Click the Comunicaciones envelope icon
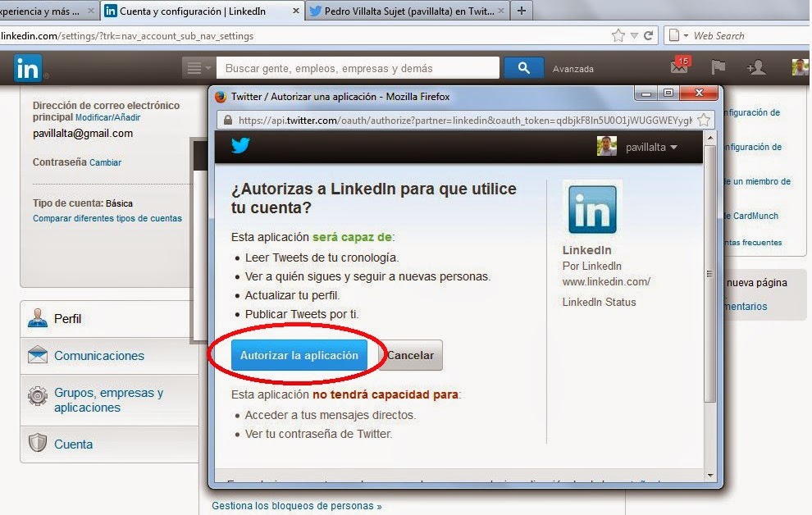Screen dimensions: 812x515 [x=37, y=356]
